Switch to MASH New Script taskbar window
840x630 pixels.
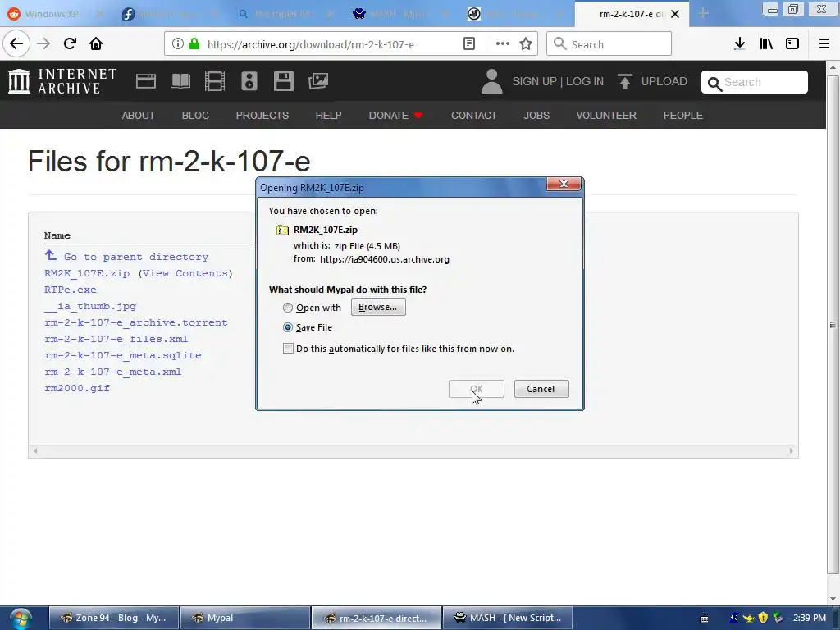click(507, 618)
